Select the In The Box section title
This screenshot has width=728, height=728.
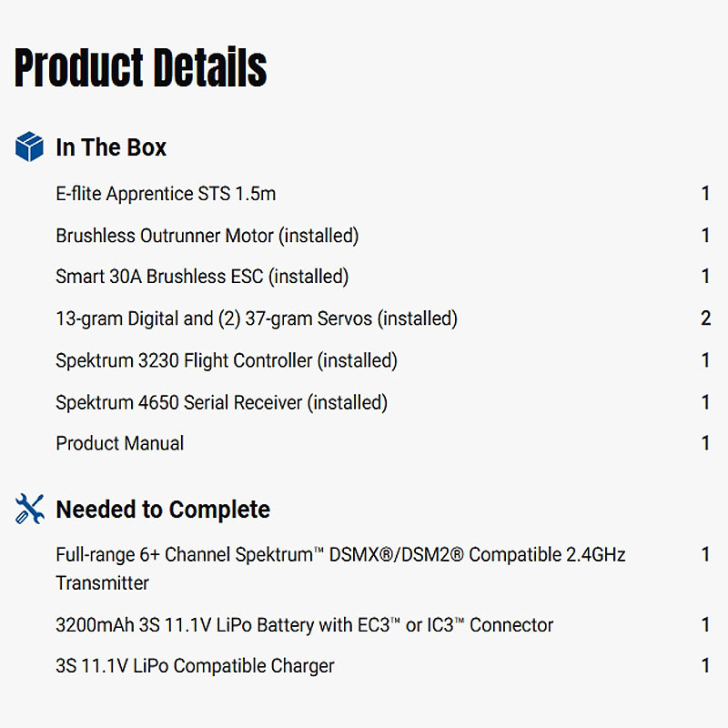[x=111, y=147]
